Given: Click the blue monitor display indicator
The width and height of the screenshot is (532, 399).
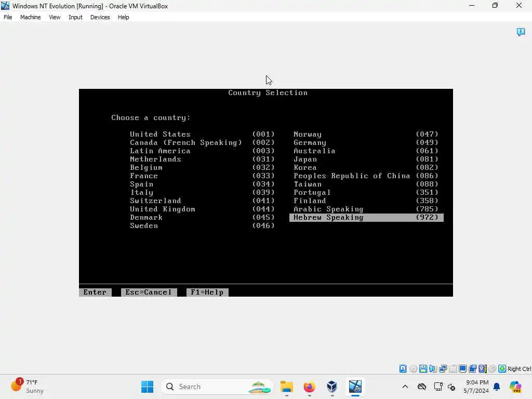Looking at the screenshot, I should [x=462, y=368].
